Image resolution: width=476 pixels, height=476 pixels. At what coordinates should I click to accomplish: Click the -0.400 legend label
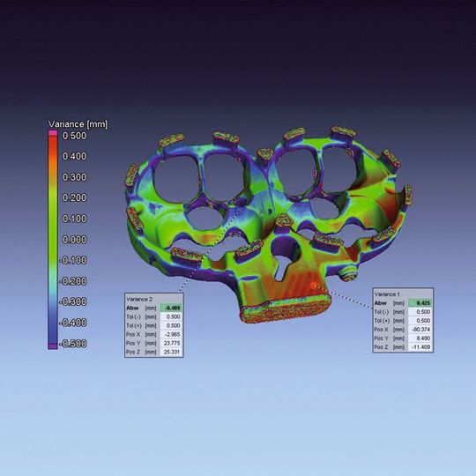click(x=73, y=323)
